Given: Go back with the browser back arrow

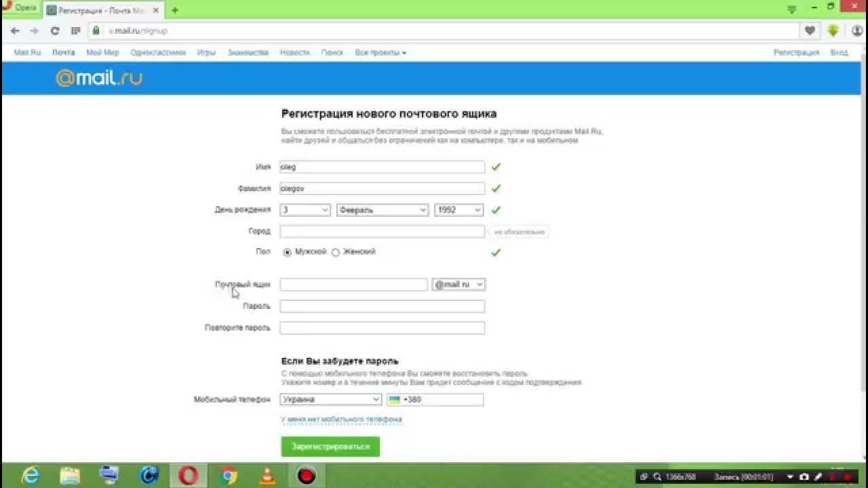Looking at the screenshot, I should point(15,30).
